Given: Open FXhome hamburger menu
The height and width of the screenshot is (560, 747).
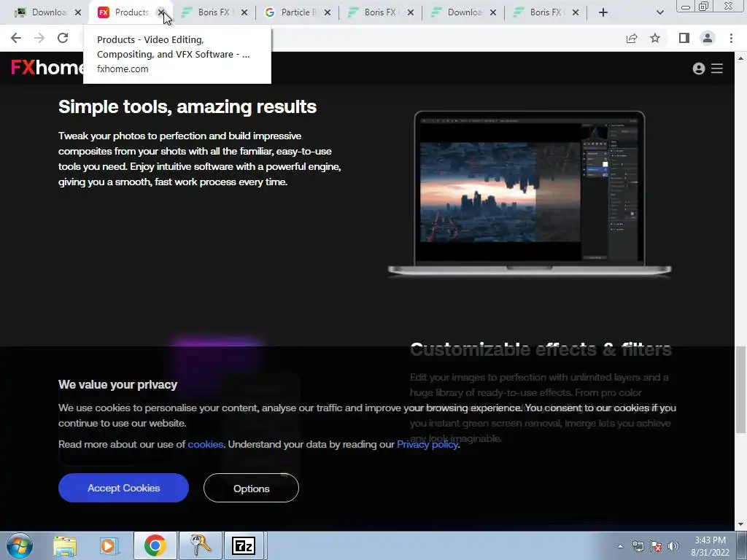Looking at the screenshot, I should (x=717, y=69).
